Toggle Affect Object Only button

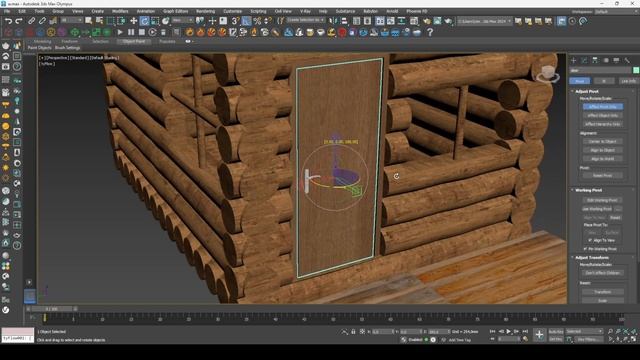click(x=603, y=116)
